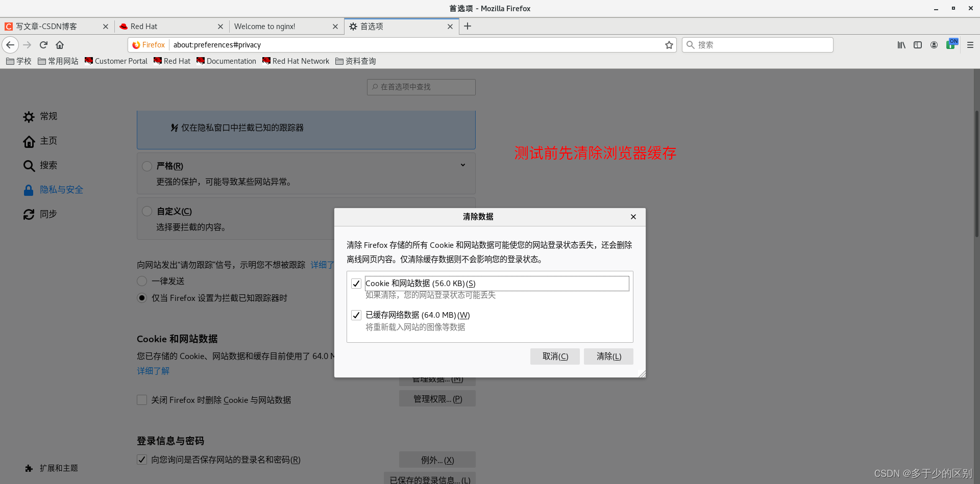Select 隐私与安全 privacy category
Image resolution: width=980 pixels, height=484 pixels.
click(x=53, y=190)
